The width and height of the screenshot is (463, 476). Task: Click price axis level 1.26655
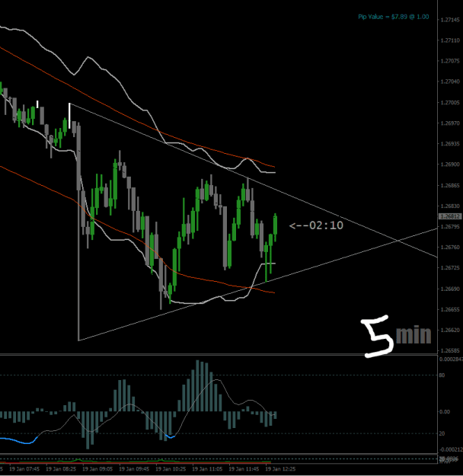pyautogui.click(x=449, y=309)
